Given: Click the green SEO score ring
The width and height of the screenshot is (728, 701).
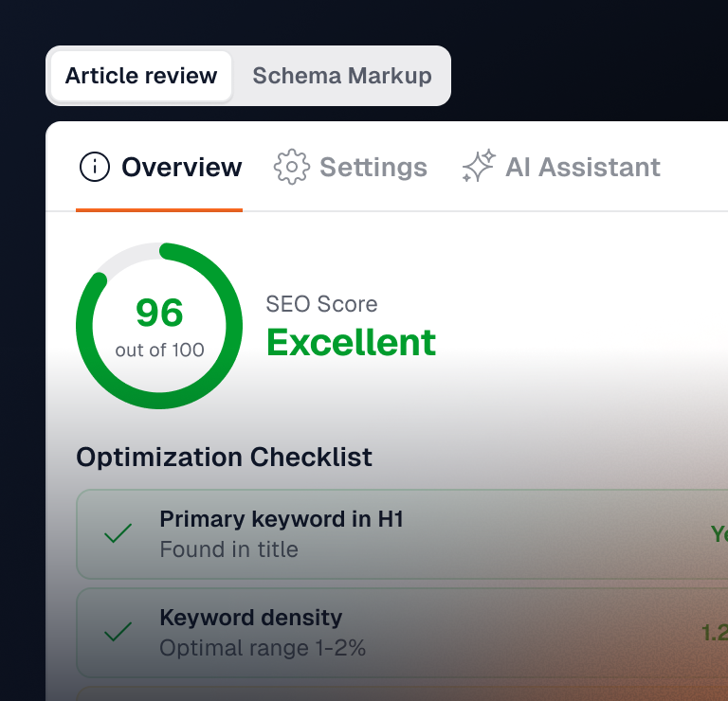Looking at the screenshot, I should (x=159, y=326).
